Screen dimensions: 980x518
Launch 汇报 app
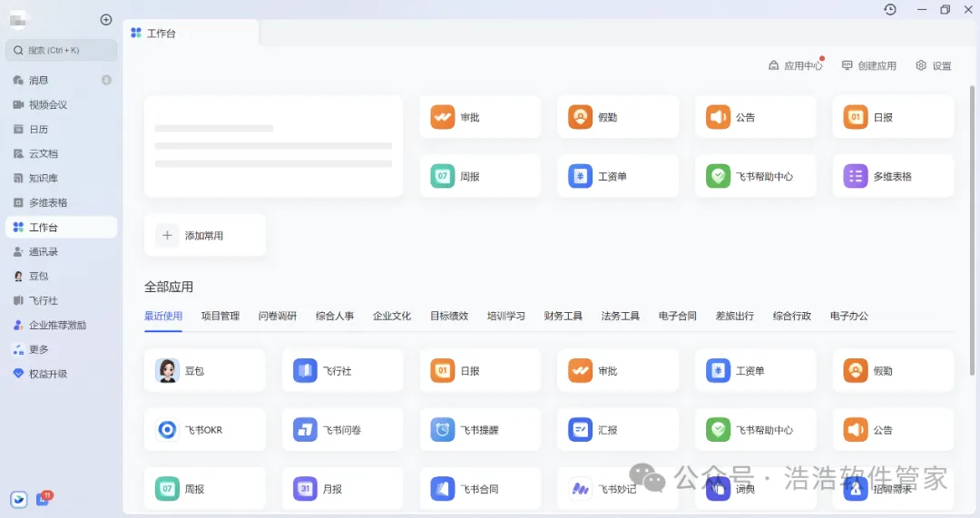click(618, 430)
